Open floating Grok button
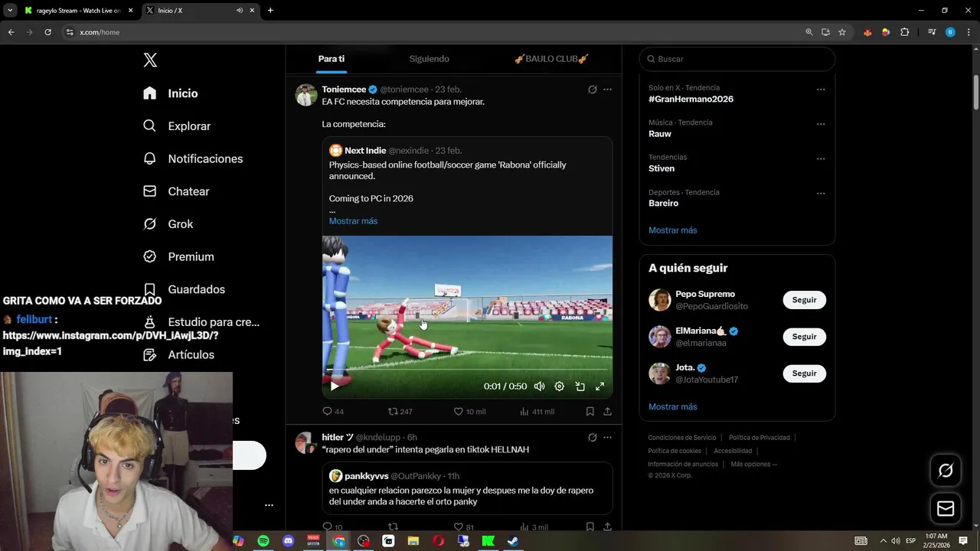Screen dimensions: 980x551 click(x=946, y=471)
